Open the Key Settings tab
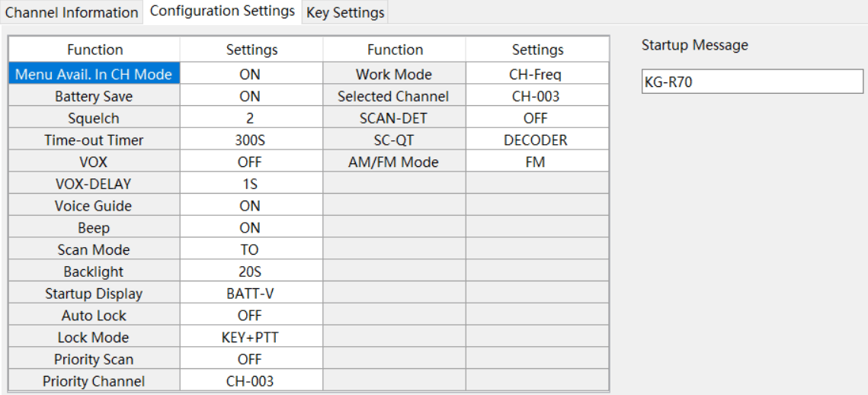Viewport: 868px width, 395px height. [x=345, y=12]
